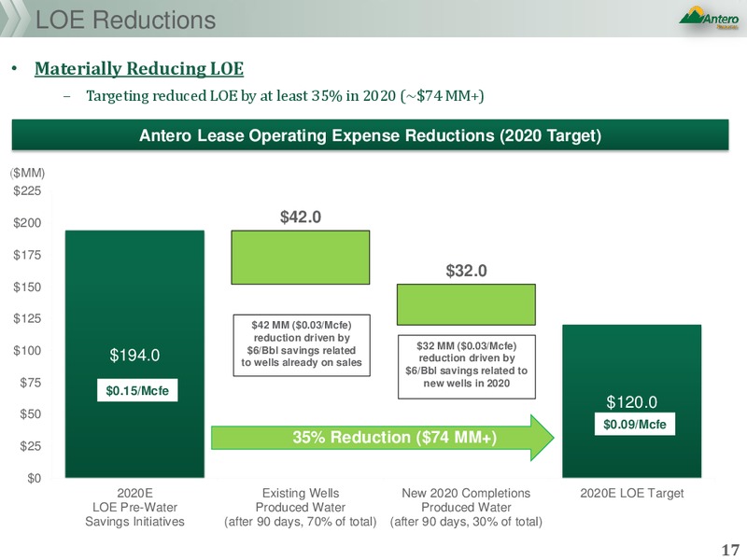
Task: Click the Antero logo
Action: click(x=710, y=18)
